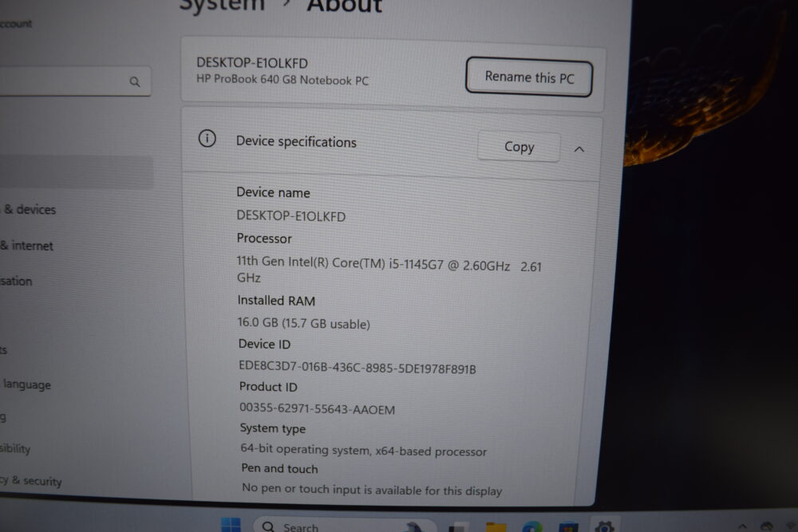Click 'DESKTOP-E1OLKFD' title above HP ProBook line

coord(252,63)
